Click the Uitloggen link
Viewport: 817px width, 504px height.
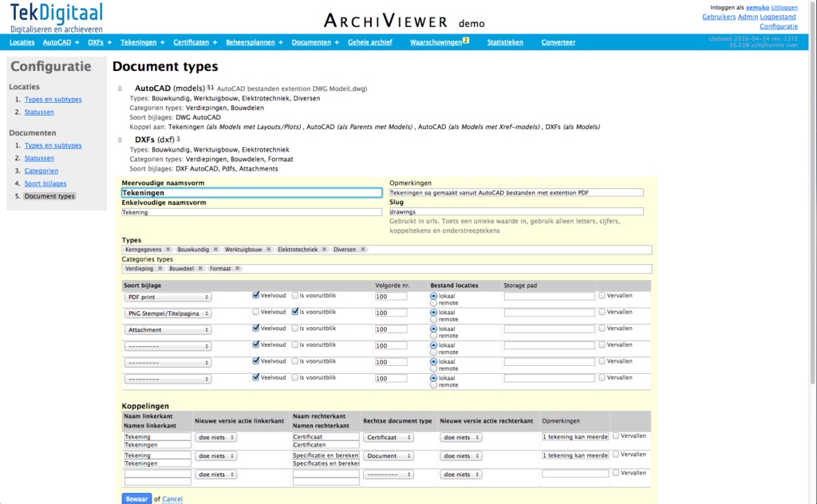(x=784, y=7)
